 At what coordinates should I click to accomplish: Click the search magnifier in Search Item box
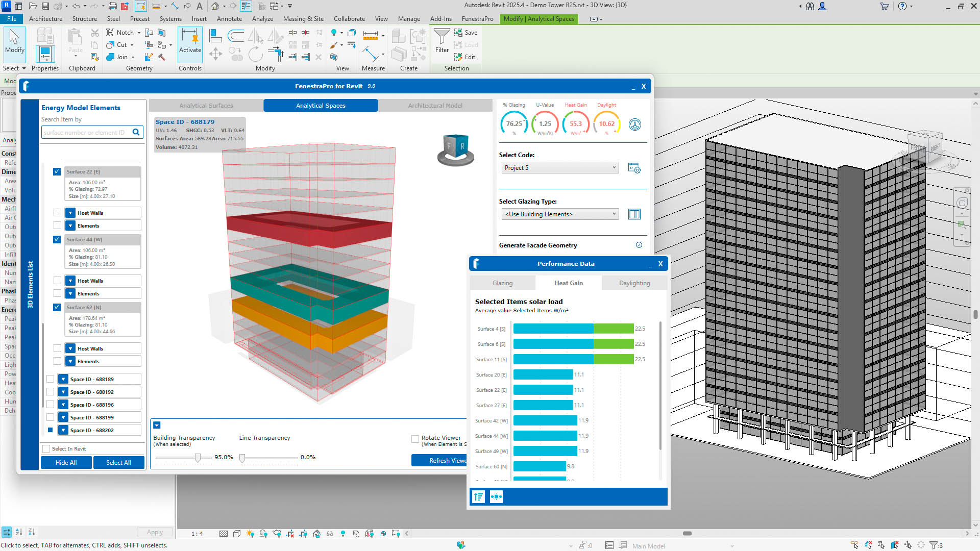coord(136,132)
